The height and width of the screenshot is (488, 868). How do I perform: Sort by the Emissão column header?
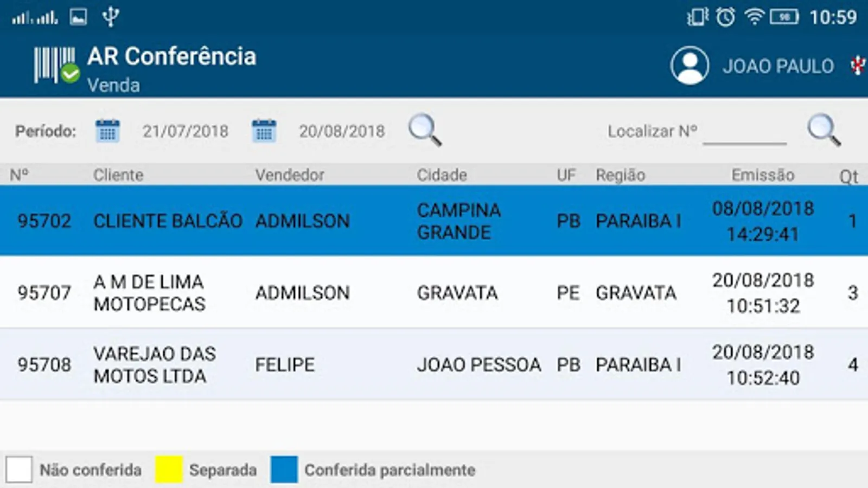click(x=763, y=175)
